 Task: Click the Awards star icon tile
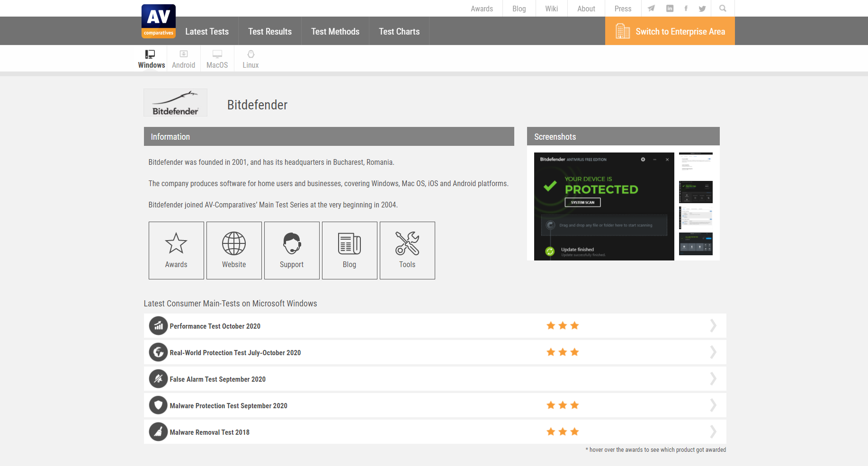click(176, 251)
